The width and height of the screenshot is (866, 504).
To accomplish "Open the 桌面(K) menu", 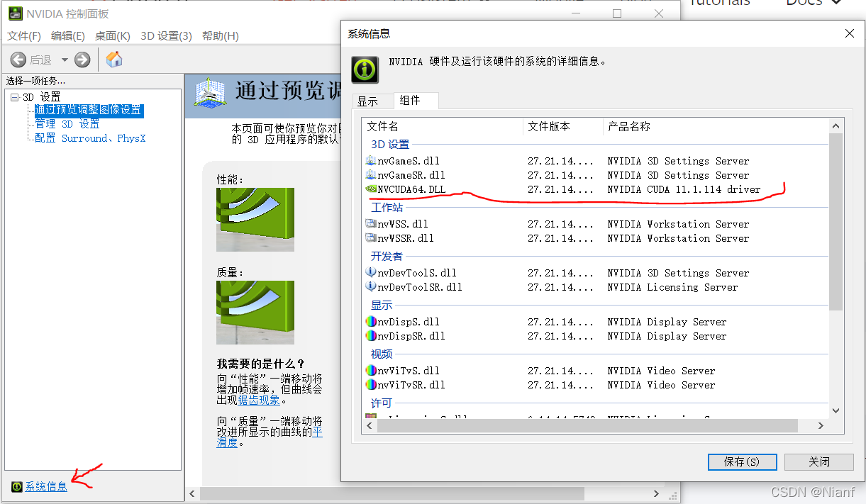I will (x=113, y=36).
